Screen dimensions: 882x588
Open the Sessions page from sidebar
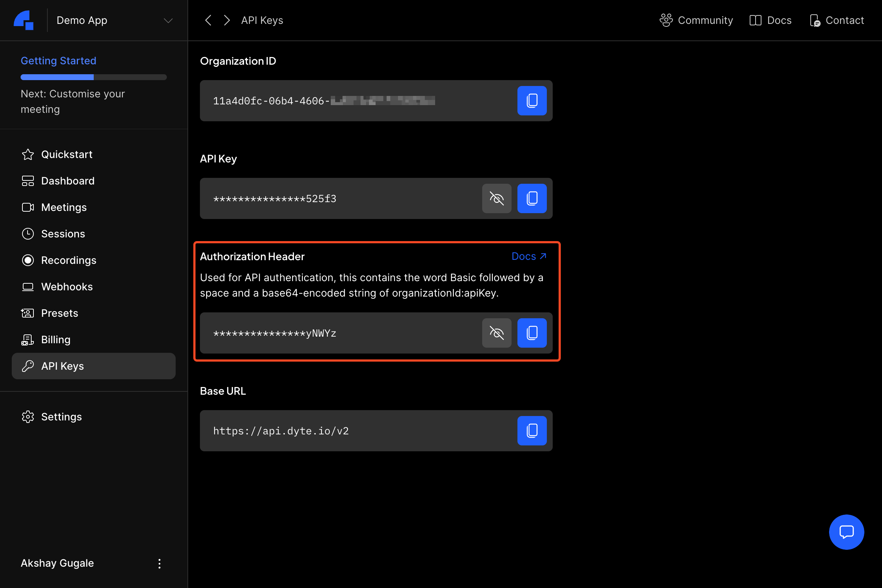62,233
